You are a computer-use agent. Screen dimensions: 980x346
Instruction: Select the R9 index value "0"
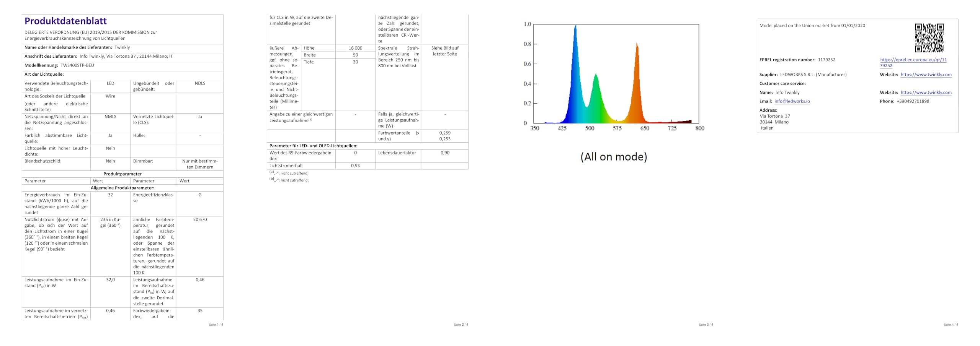pyautogui.click(x=355, y=153)
